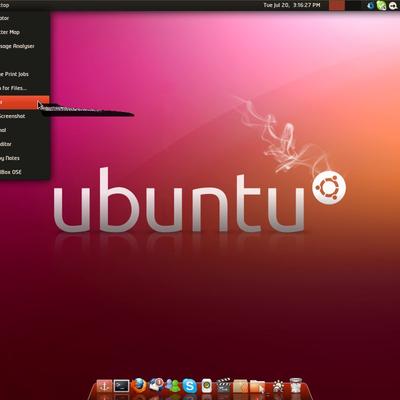Viewport: 400px width, 400px height.
Task: Click the blue circular tray icon
Action: 371,5
